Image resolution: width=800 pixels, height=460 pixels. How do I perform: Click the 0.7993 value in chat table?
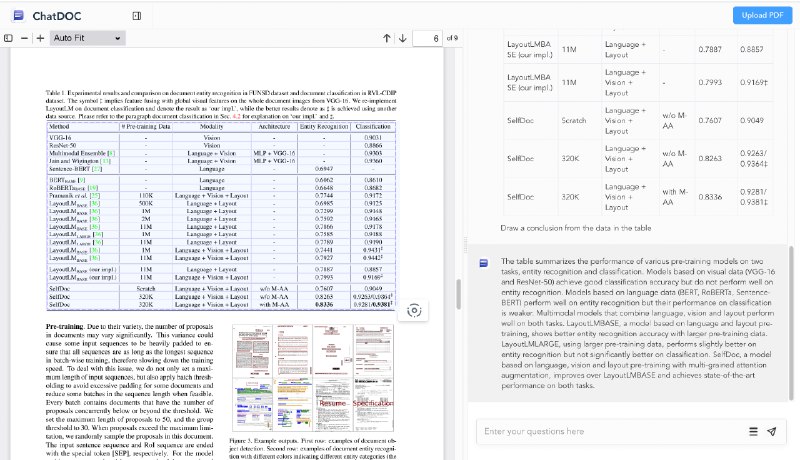pyautogui.click(x=710, y=82)
